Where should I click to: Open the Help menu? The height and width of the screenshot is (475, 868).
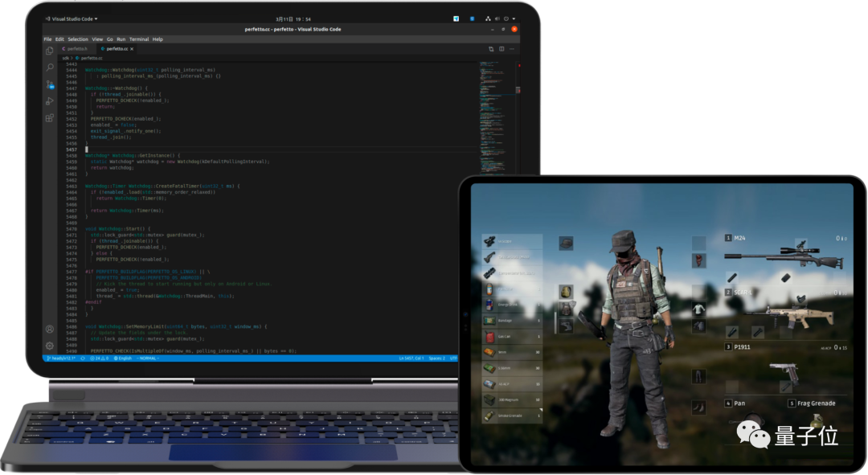158,39
